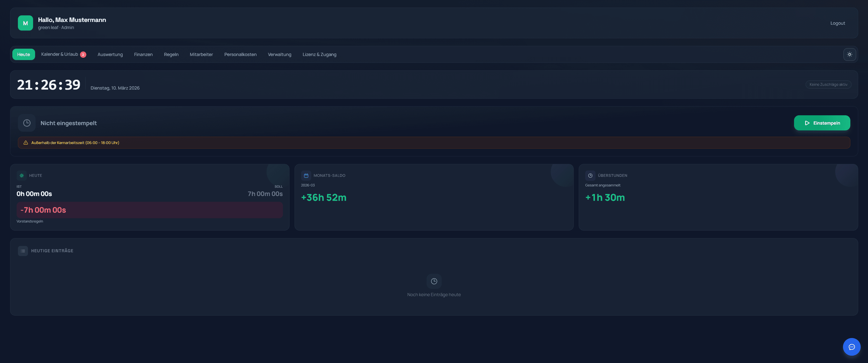
Task: Click the warning triangle in Kernarbeitszeit banner
Action: (x=25, y=143)
